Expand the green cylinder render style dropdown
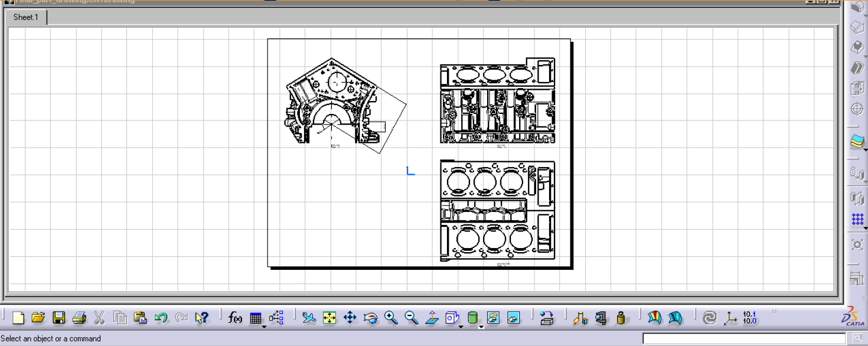Viewport: 868px width, 346px height. [x=481, y=327]
